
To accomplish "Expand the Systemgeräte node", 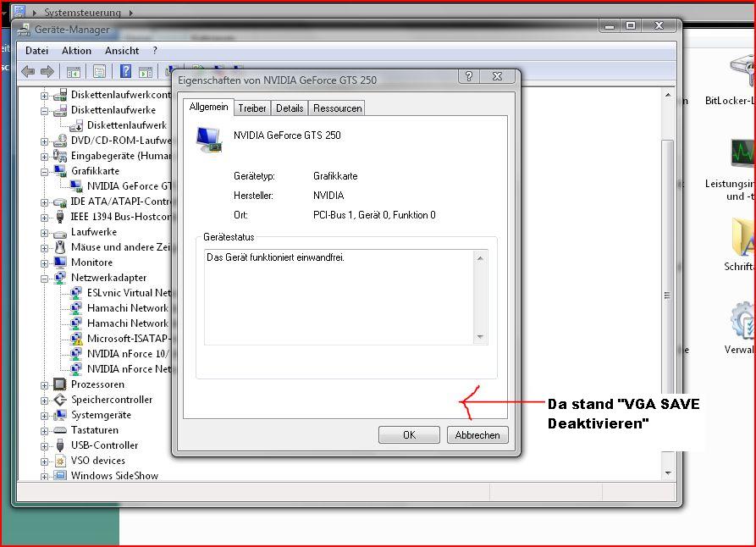I will tap(44, 415).
